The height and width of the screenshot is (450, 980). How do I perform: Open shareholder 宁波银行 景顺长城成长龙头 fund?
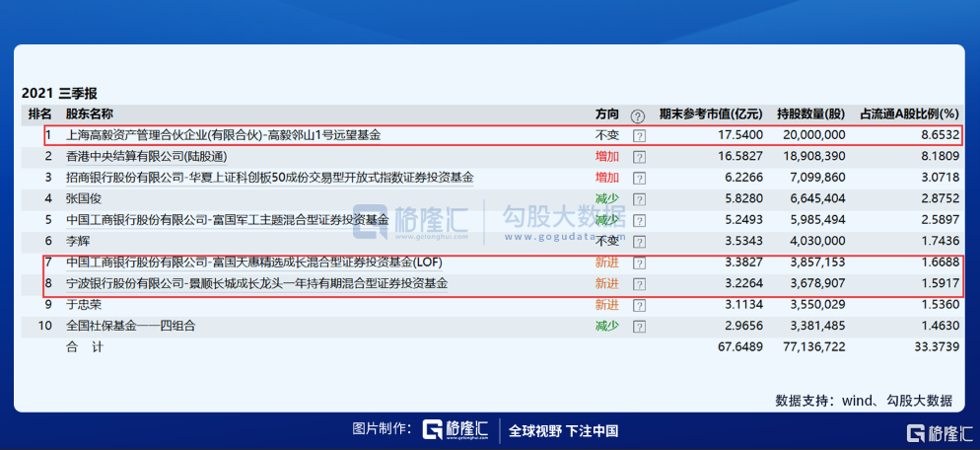coord(257,283)
